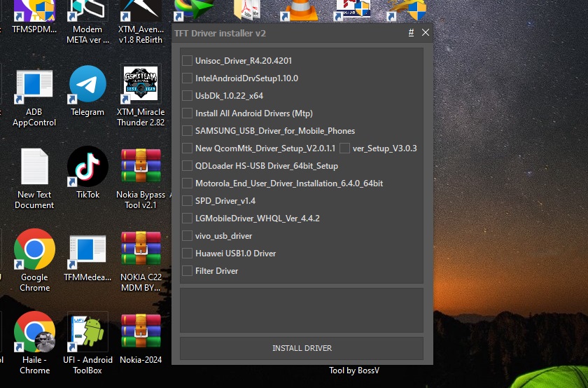This screenshot has width=588, height=388.
Task: Check the Filter Driver checkbox
Action: (187, 270)
